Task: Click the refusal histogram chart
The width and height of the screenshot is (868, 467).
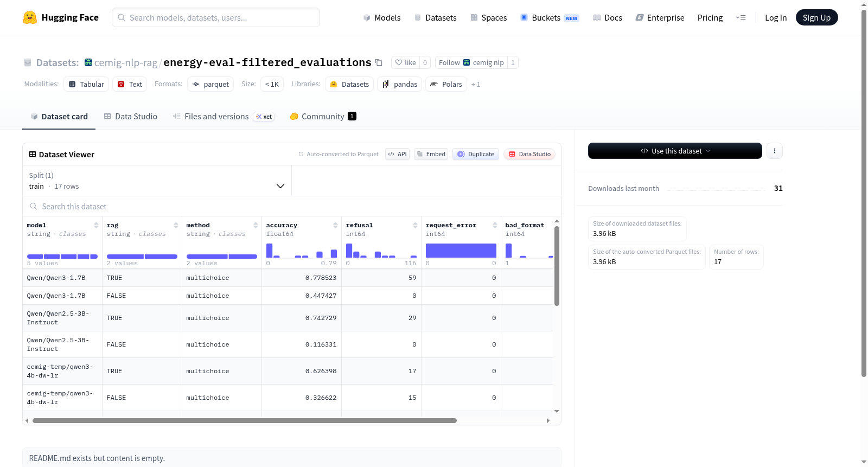Action: click(x=381, y=251)
